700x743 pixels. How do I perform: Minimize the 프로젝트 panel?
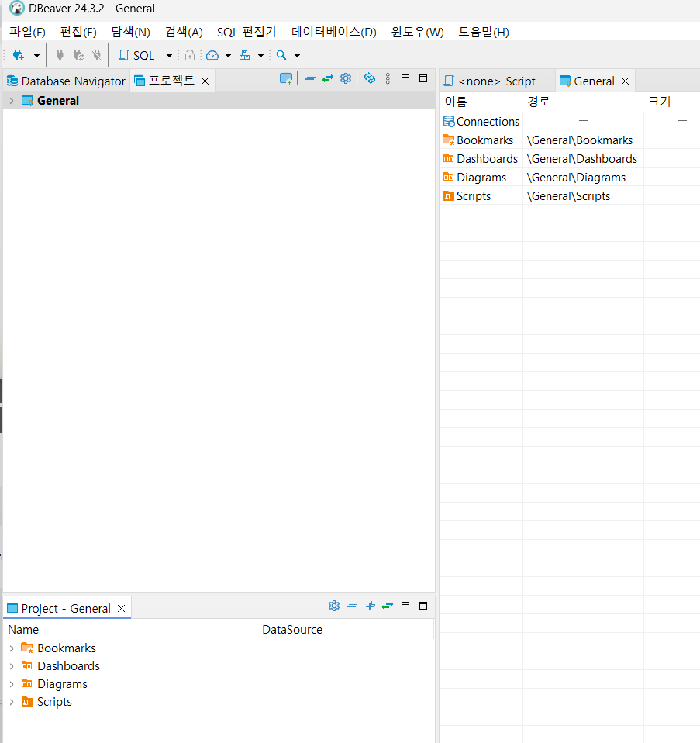coord(405,77)
